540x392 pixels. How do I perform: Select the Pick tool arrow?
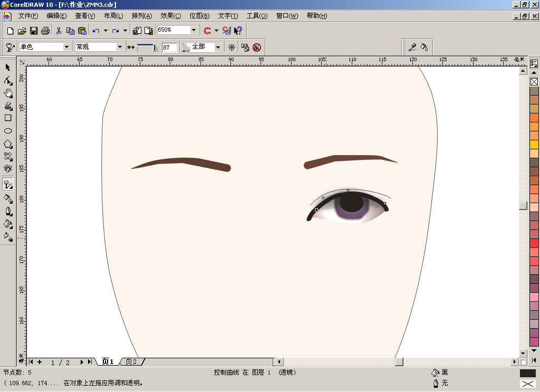[7, 67]
